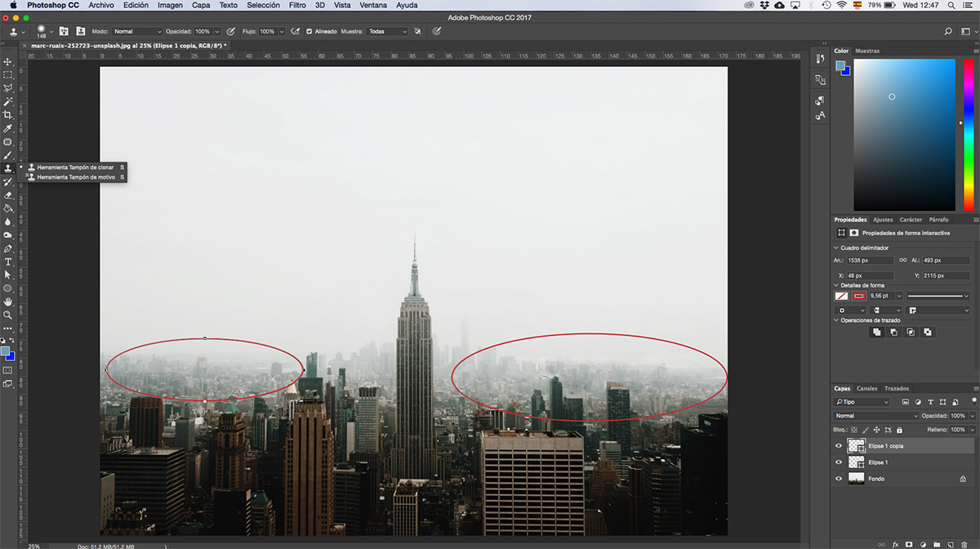
Task: Open the Modo blend mode dropdown
Action: [137, 31]
